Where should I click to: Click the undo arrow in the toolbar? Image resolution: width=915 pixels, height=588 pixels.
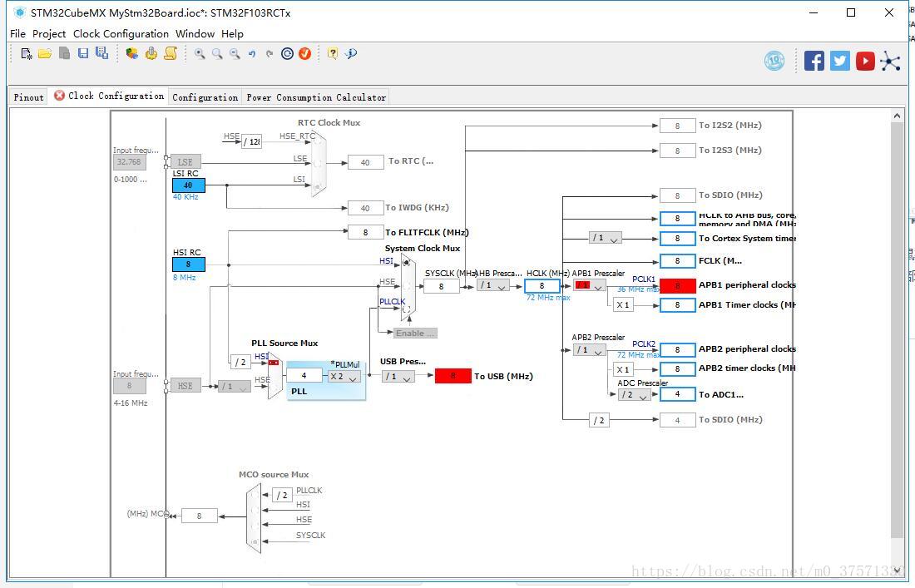[252, 54]
